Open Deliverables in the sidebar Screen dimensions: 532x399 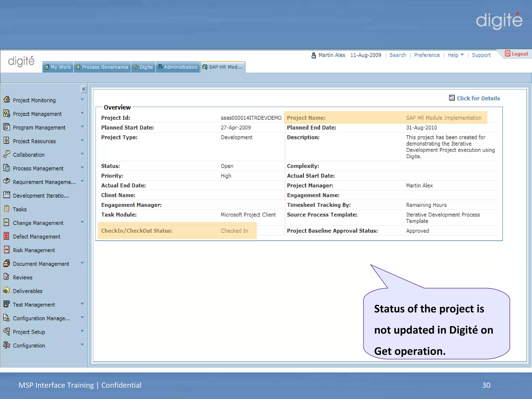point(28,291)
